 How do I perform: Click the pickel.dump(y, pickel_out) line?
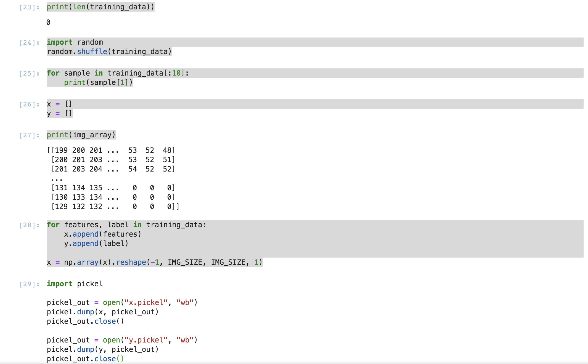point(103,349)
